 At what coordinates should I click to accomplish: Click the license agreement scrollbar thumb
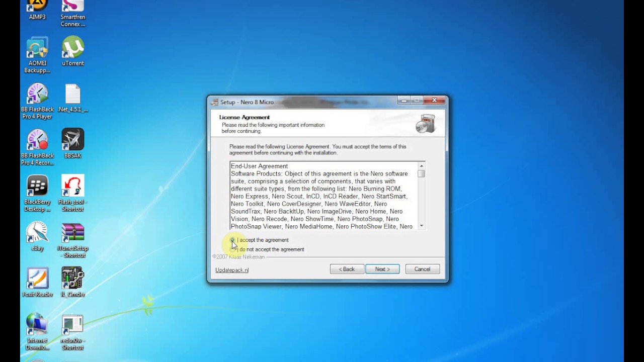pyautogui.click(x=421, y=174)
